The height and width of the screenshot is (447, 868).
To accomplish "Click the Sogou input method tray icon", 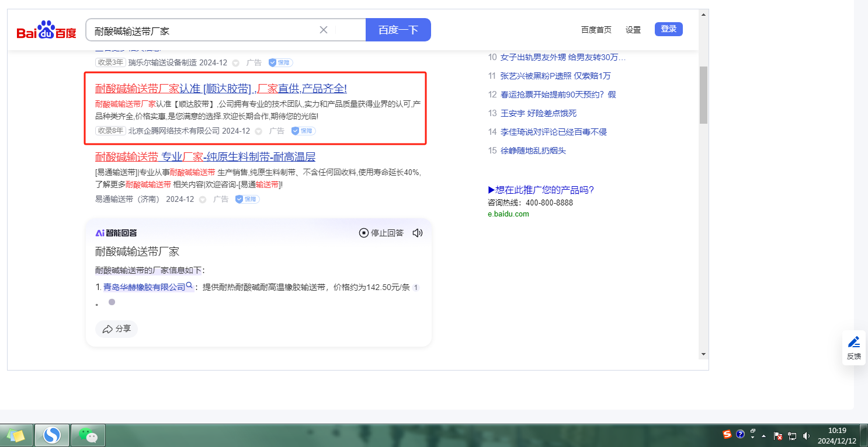I will (x=727, y=435).
